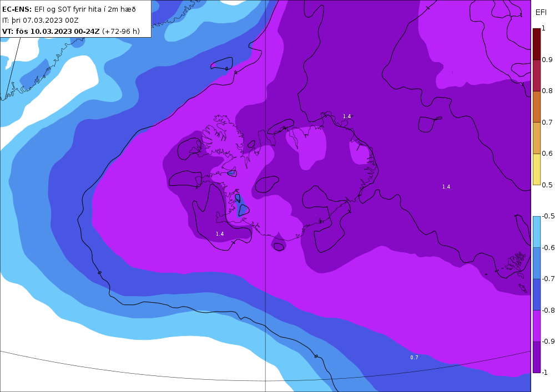
Task: Click the legend tick label '0.8'
Action: point(547,91)
